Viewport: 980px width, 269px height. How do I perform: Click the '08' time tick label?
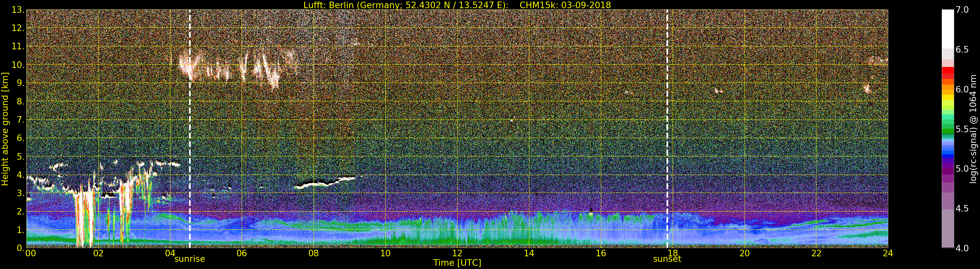click(313, 253)
